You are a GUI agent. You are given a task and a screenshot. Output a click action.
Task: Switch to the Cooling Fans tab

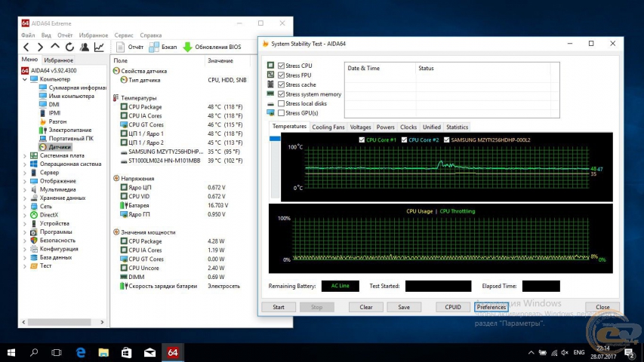pyautogui.click(x=328, y=127)
